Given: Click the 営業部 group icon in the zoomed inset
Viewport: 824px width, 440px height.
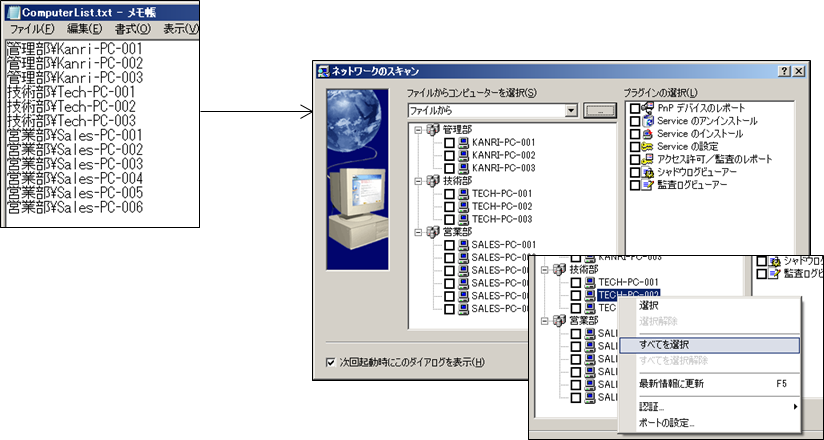Looking at the screenshot, I should tap(560, 320).
